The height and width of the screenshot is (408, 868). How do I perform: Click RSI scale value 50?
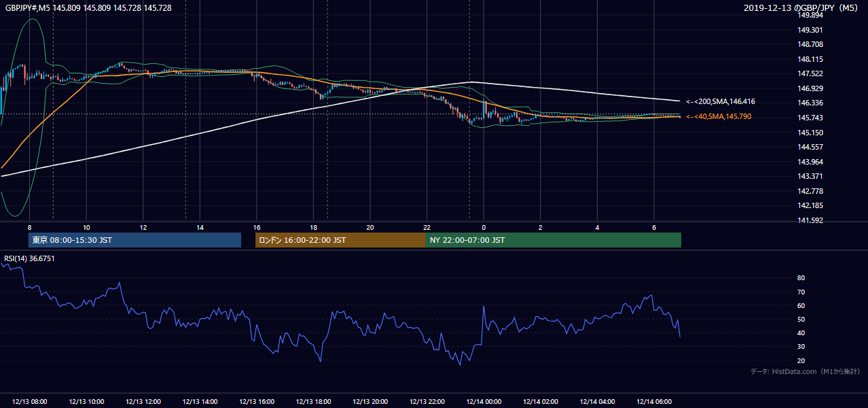801,320
